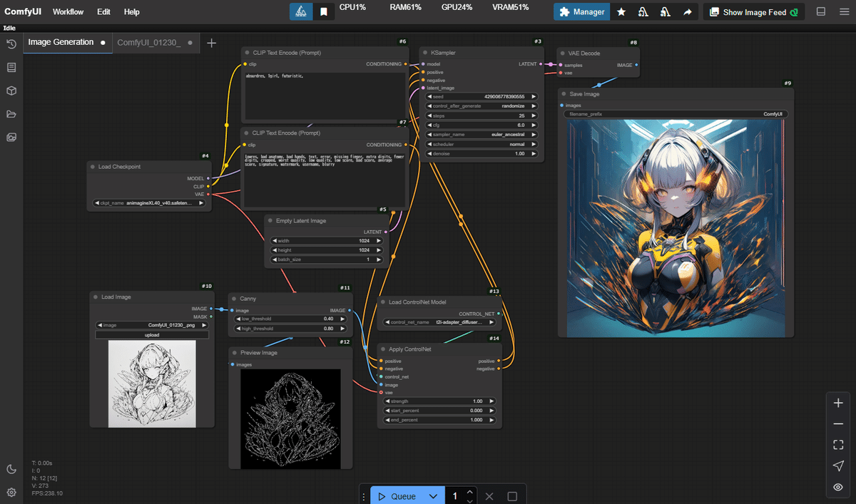Open the node library sidebar

pyautogui.click(x=11, y=67)
